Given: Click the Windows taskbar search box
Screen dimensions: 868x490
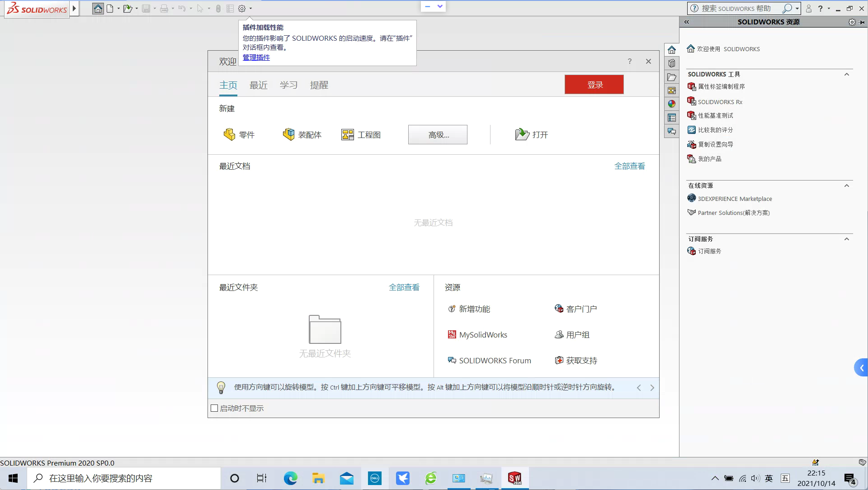Looking at the screenshot, I should tap(124, 478).
